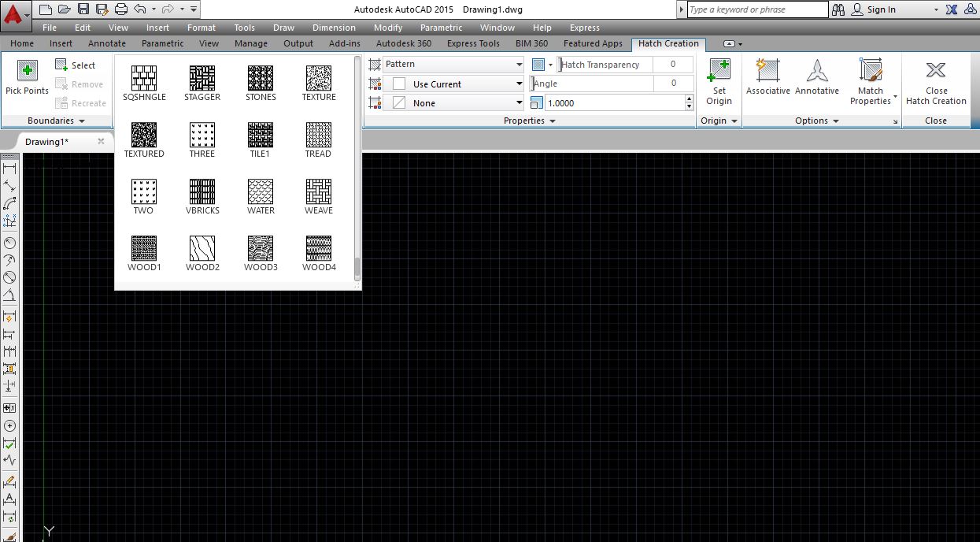Open the Undo history dropdown arrow
Viewport: 980px width, 542px height.
[153, 9]
